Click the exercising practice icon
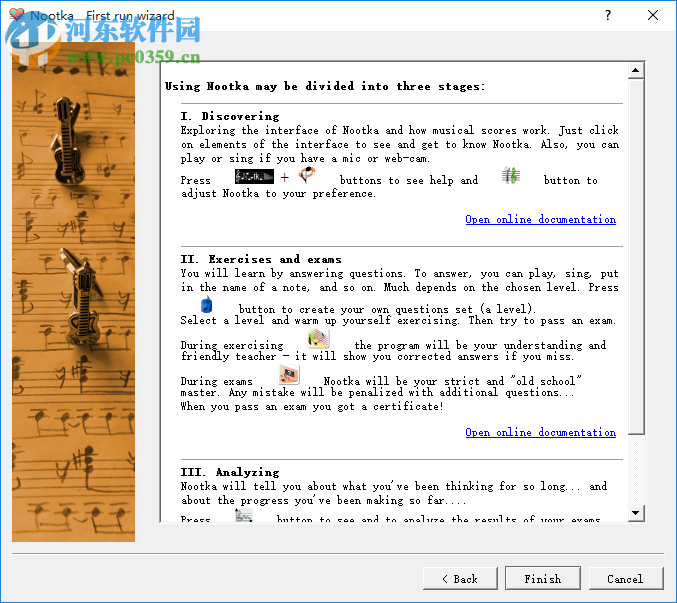 coord(318,338)
